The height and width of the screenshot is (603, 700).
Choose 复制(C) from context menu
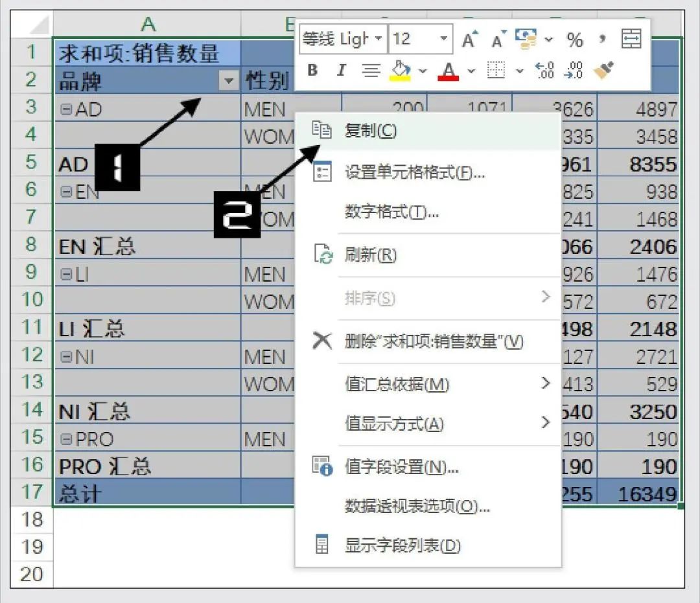click(x=428, y=131)
